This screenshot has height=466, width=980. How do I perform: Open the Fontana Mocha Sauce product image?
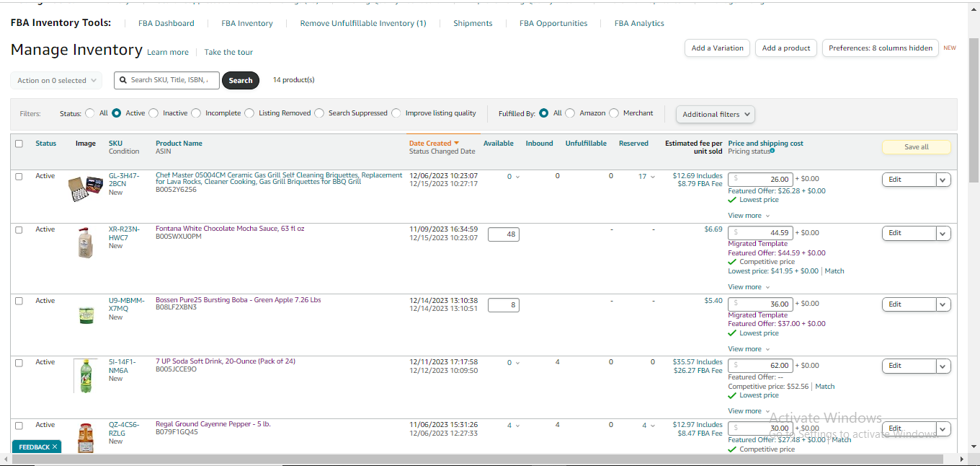pos(85,242)
